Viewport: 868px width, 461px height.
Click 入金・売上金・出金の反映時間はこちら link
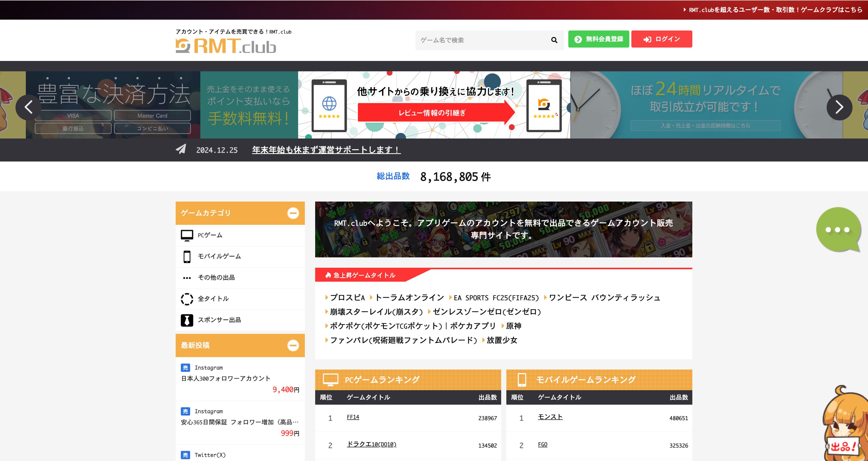pos(705,126)
